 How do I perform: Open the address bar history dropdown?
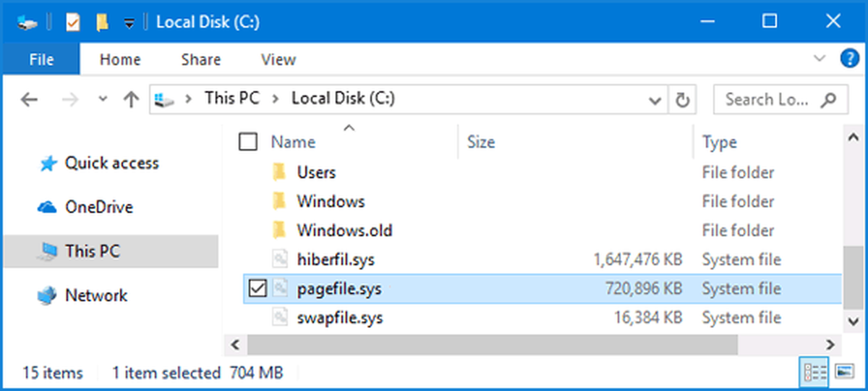point(655,100)
